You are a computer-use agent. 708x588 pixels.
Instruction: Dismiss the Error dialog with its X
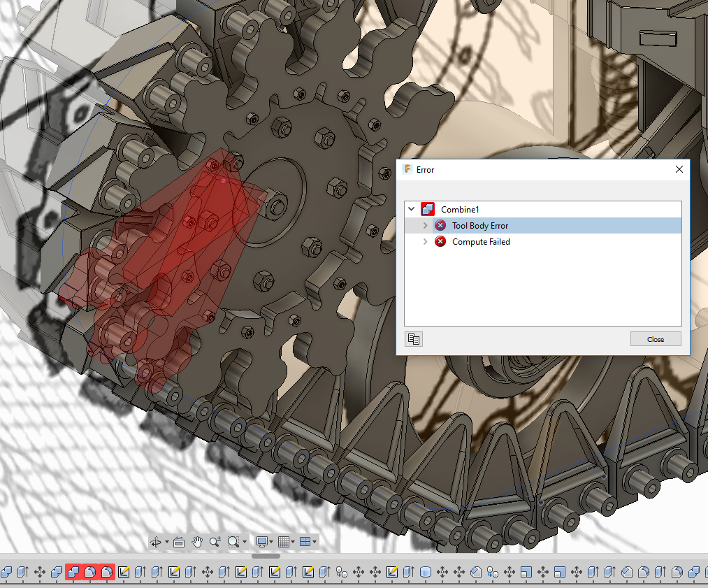[679, 169]
